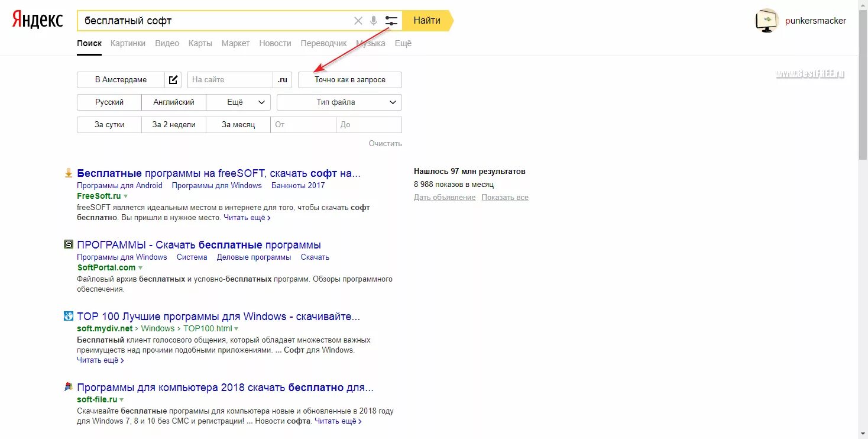The width and height of the screenshot is (868, 439).
Task: Select the За сутки time filter
Action: pos(109,125)
